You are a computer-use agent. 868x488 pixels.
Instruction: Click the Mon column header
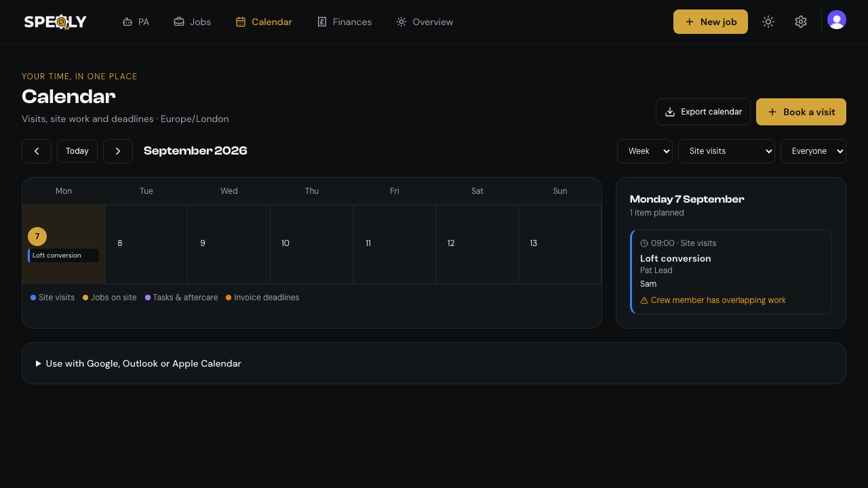64,191
